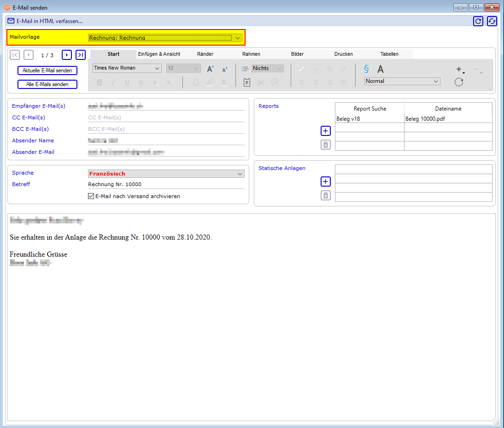Add a report with the plus icon
Image resolution: width=504 pixels, height=428 pixels.
(326, 131)
